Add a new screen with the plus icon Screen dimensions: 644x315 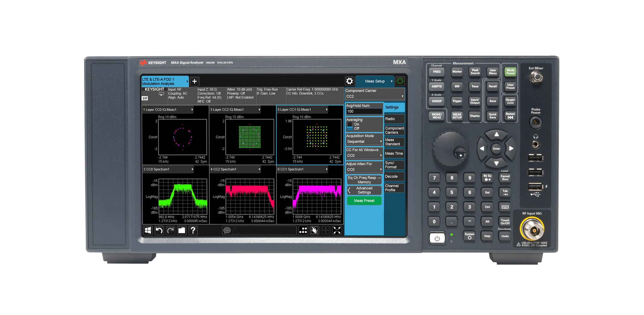tap(194, 81)
